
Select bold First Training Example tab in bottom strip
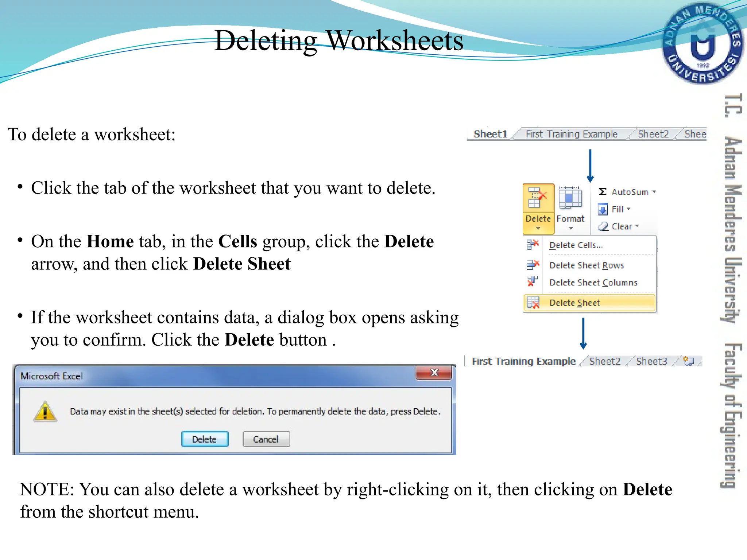(x=523, y=361)
